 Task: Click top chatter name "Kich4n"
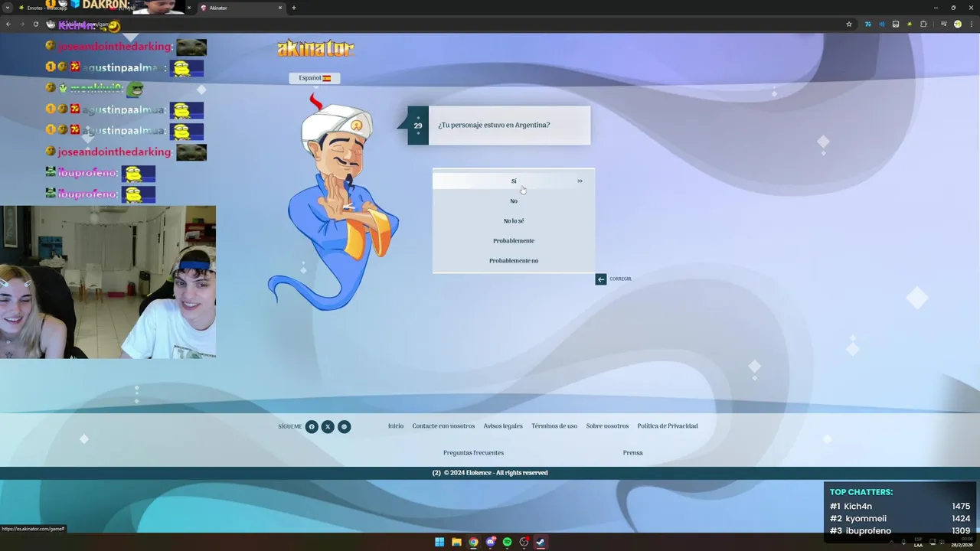(x=857, y=507)
